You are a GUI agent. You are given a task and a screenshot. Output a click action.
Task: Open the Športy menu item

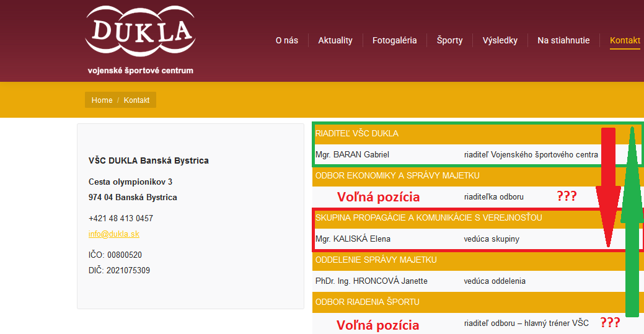(x=449, y=40)
